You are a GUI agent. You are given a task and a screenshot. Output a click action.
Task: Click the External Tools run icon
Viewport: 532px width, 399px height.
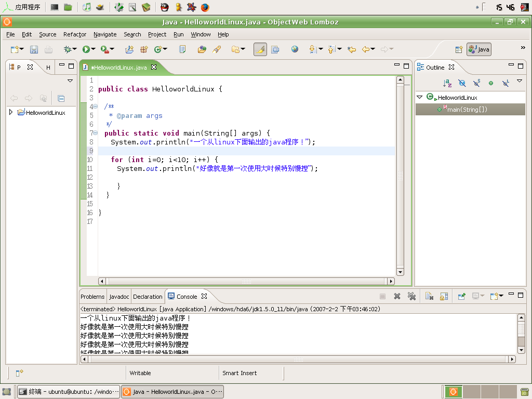tap(105, 49)
